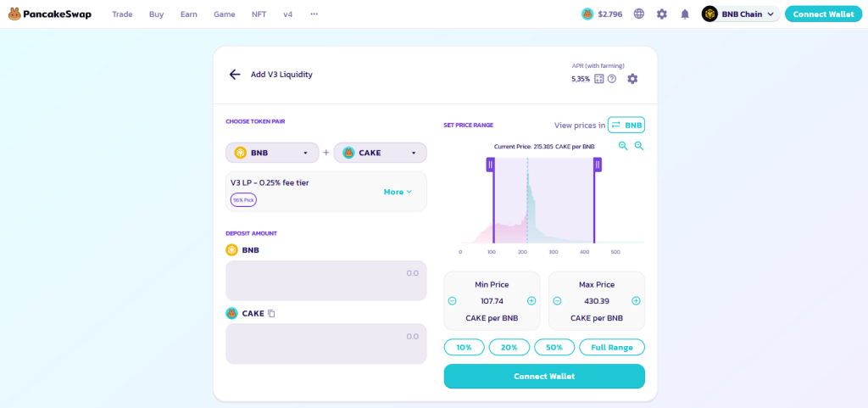
Task: Open the Trade menu
Action: pyautogui.click(x=122, y=14)
